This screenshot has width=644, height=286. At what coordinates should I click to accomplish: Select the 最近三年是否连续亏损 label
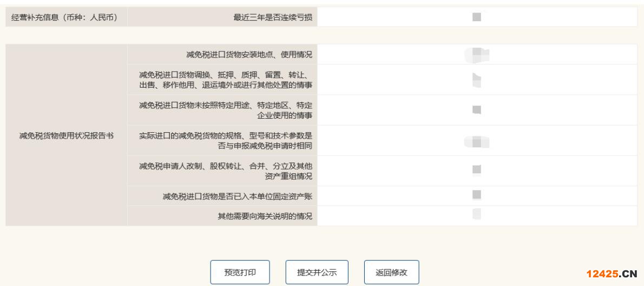tap(273, 17)
